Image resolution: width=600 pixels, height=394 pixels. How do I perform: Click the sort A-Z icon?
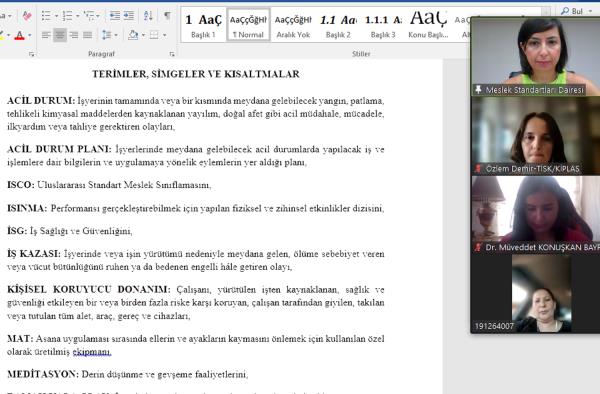pyautogui.click(x=148, y=16)
